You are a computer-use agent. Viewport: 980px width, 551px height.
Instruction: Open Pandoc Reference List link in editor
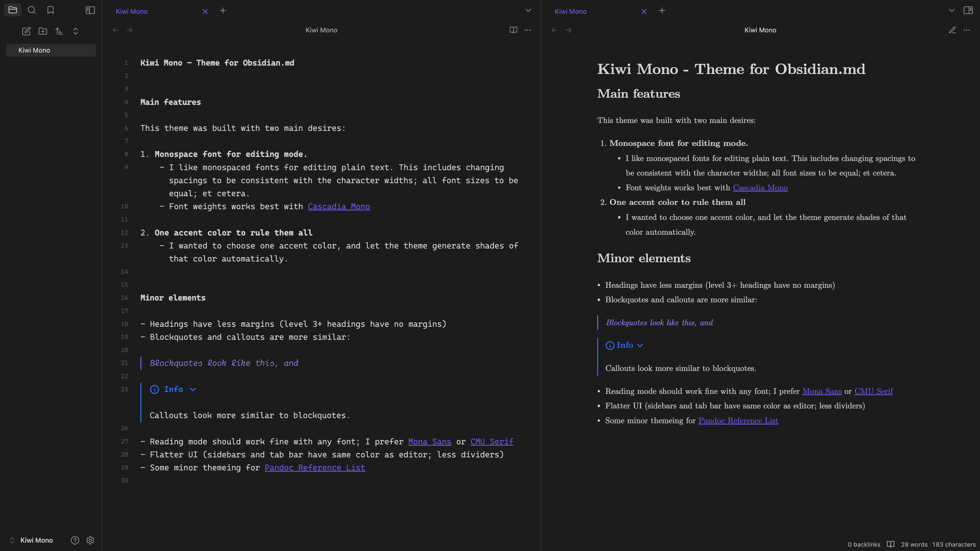coord(315,468)
